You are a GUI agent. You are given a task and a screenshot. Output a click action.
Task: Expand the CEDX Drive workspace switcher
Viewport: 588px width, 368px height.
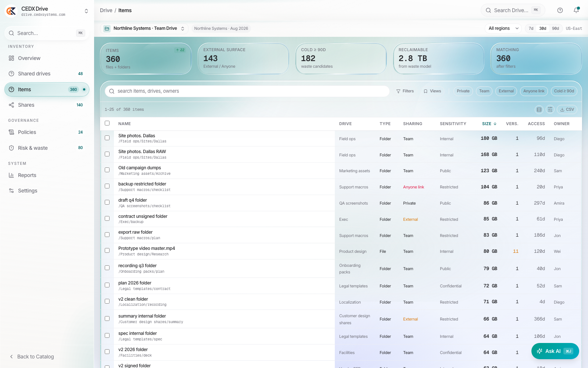(x=86, y=11)
